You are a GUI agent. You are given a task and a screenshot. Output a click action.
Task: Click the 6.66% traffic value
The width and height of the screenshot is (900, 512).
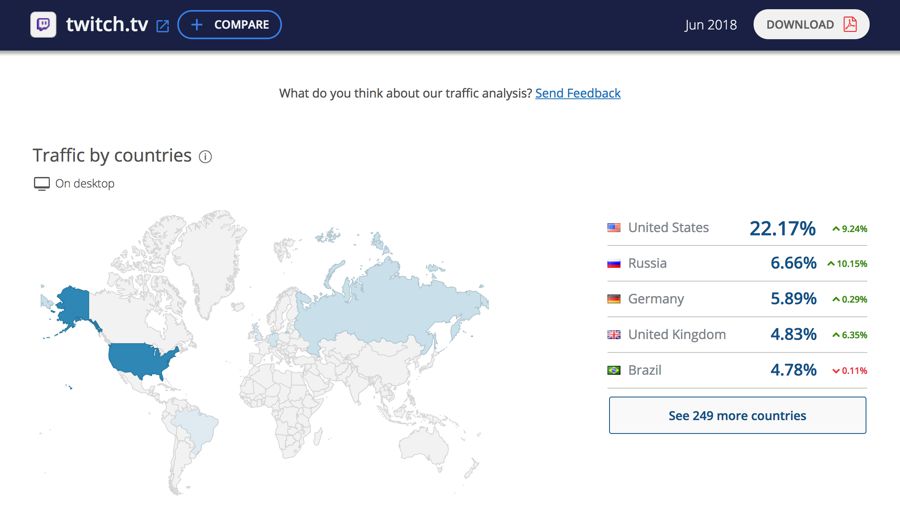pyautogui.click(x=793, y=263)
